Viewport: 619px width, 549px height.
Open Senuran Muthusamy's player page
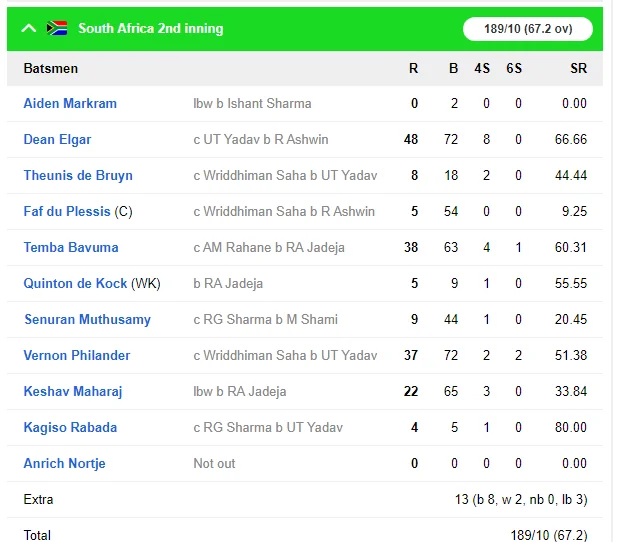(x=88, y=319)
